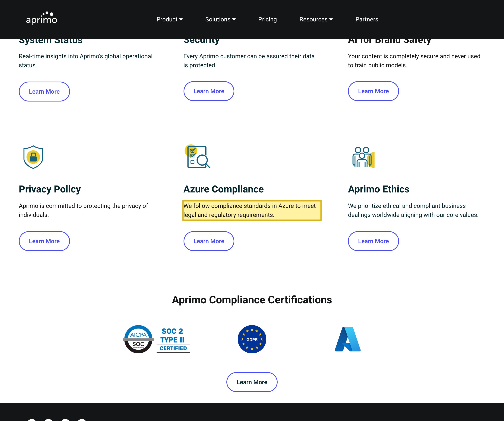Click the GDPR stars badge
Viewport: 504px width, 421px height.
click(252, 339)
